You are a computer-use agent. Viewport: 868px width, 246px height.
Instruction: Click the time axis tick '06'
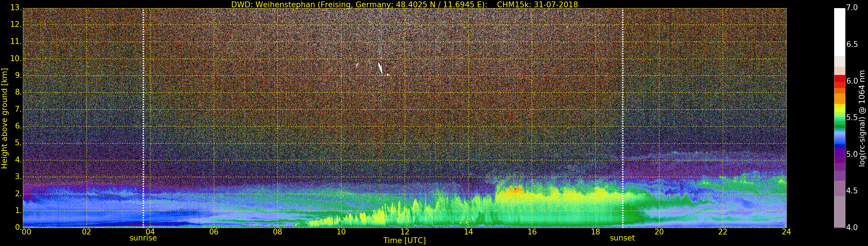pyautogui.click(x=214, y=232)
